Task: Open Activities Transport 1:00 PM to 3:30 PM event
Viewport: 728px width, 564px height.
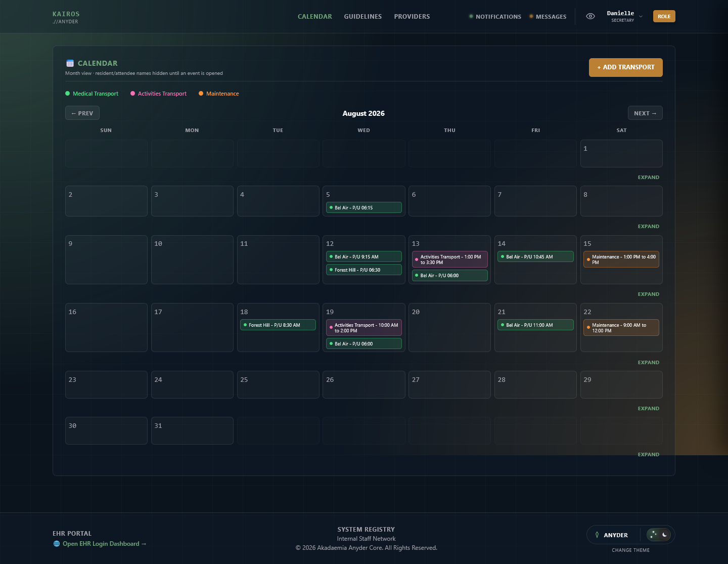Action: (x=450, y=259)
